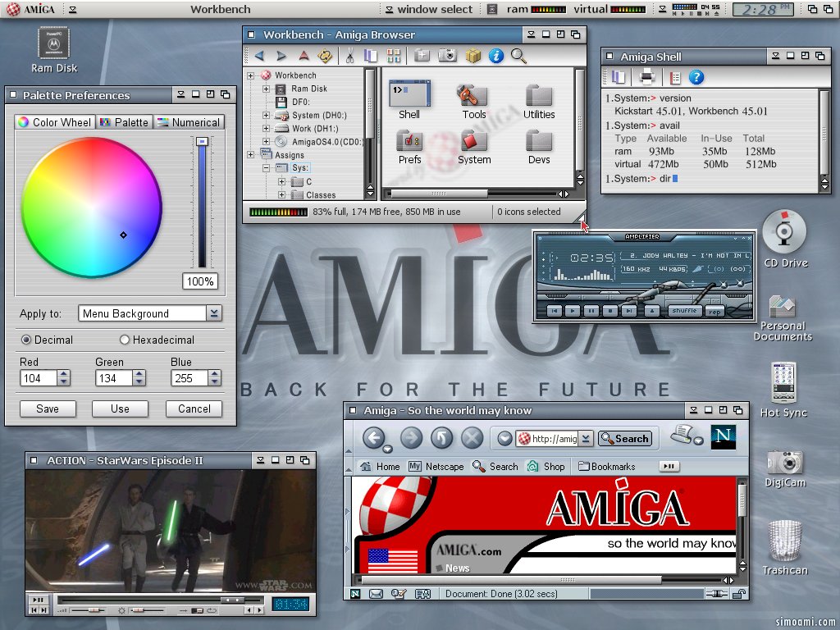This screenshot has height=630, width=840.
Task: Click the package box icon in toolbar
Action: (473, 56)
